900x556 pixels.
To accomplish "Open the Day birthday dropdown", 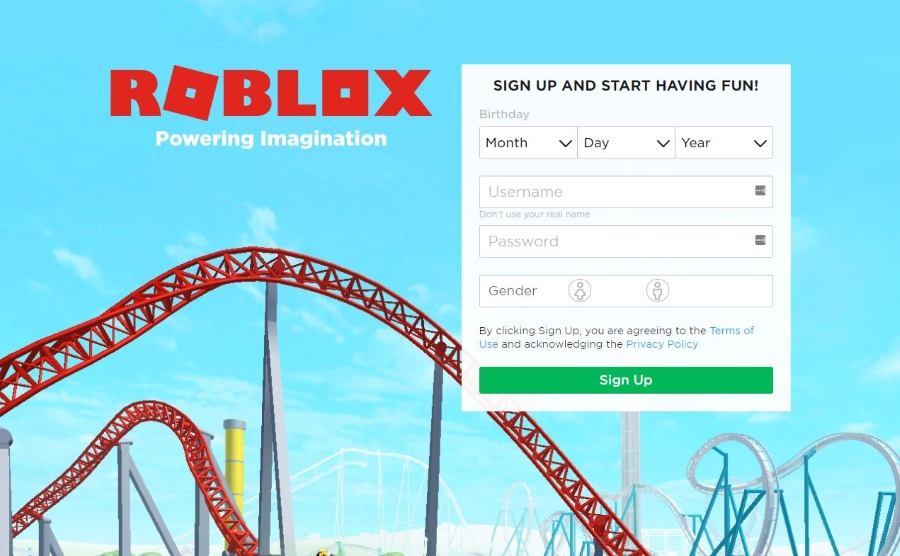I will pyautogui.click(x=626, y=142).
